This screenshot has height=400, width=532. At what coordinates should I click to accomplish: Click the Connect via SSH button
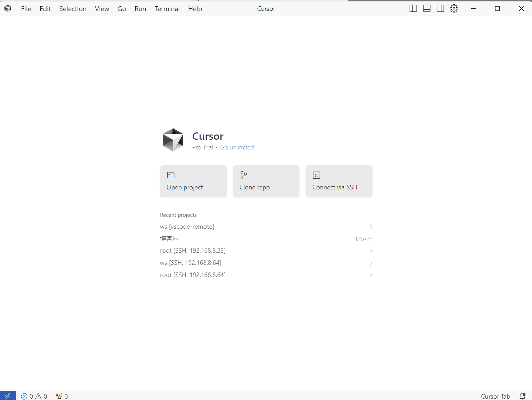click(339, 181)
